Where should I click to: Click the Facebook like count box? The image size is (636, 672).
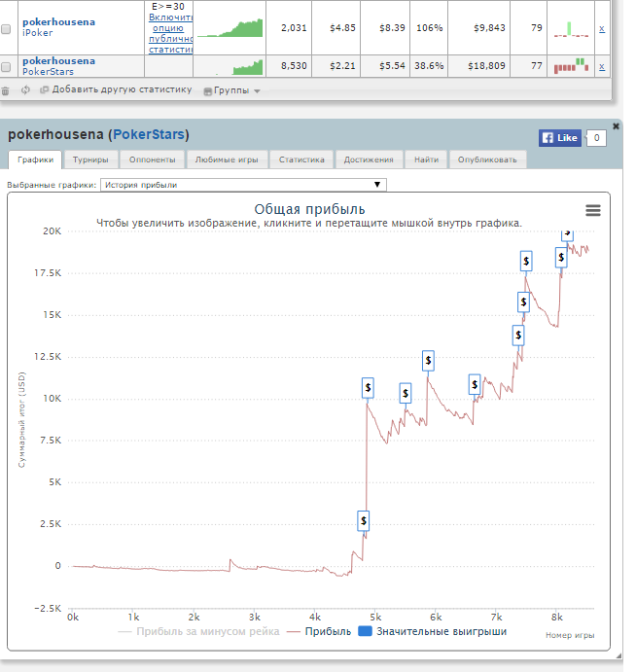(x=596, y=138)
